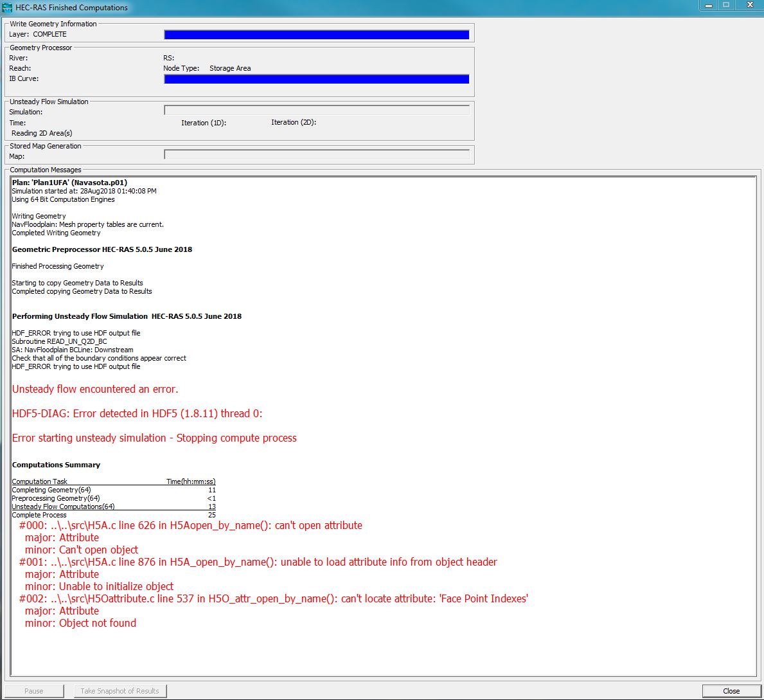Viewport: 764px width, 700px height.
Task: Click red 'HDF5-DIAG: Error detected in HDF5' line
Action: pyautogui.click(x=137, y=413)
